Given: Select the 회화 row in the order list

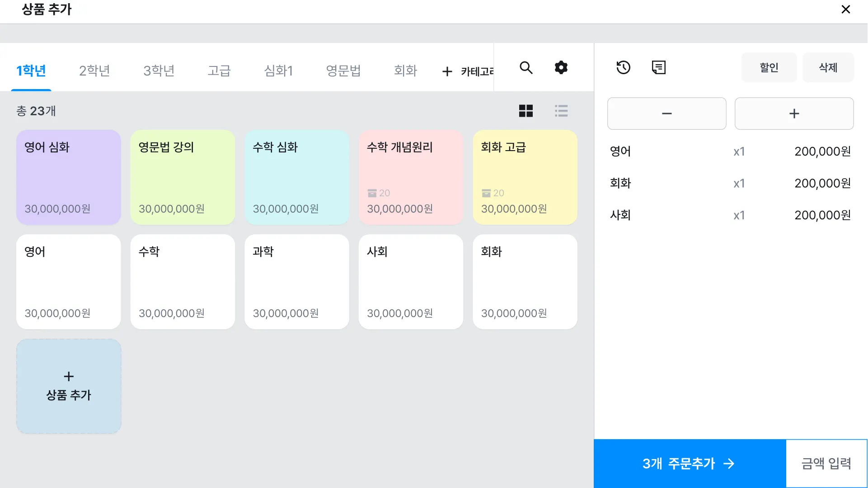Looking at the screenshot, I should (x=730, y=183).
